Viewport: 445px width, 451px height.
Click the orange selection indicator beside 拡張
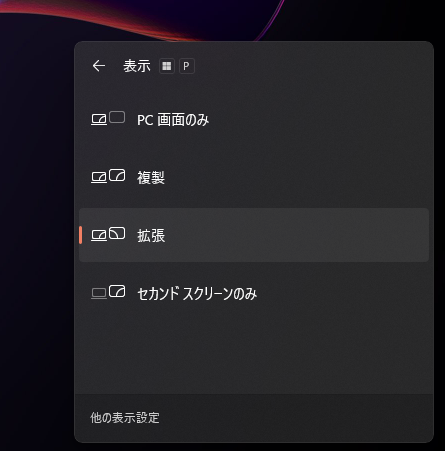(x=81, y=235)
